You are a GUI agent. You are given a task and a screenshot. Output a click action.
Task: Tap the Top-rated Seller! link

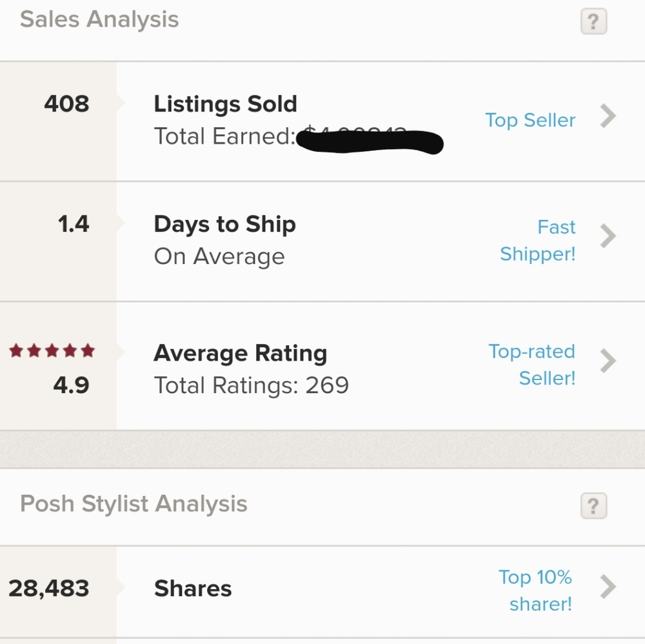click(x=532, y=365)
